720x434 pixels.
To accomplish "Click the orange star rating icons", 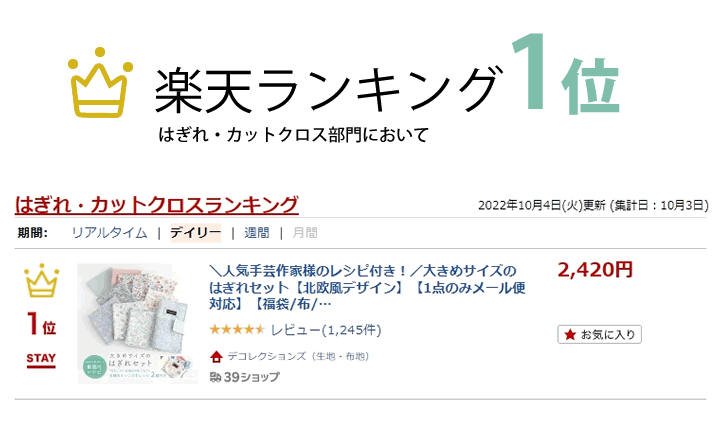I will (x=236, y=330).
